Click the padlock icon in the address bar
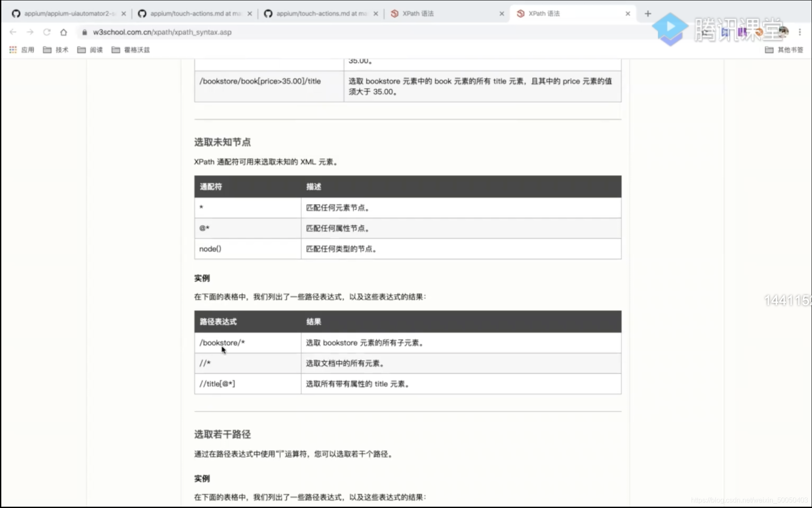 click(84, 32)
